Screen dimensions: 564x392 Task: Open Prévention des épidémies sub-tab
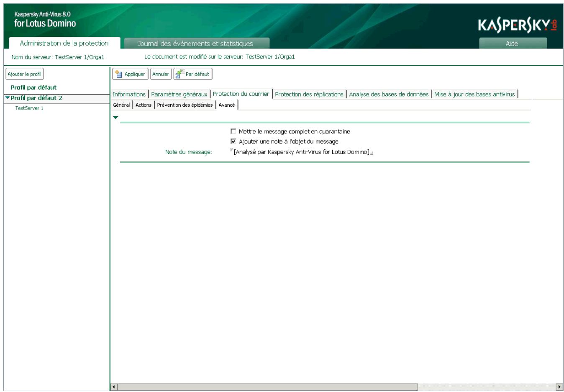(185, 105)
